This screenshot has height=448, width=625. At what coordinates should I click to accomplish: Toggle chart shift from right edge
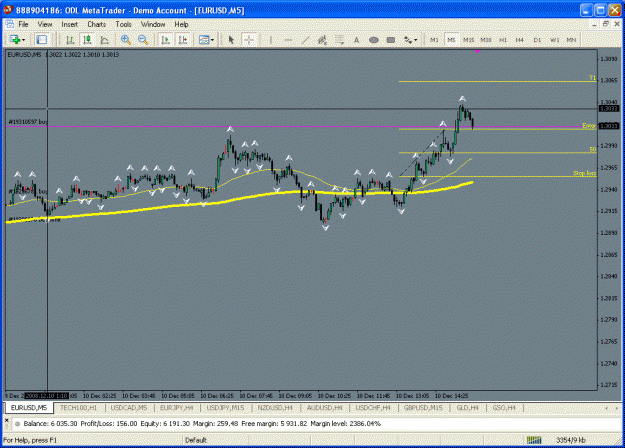(183, 40)
